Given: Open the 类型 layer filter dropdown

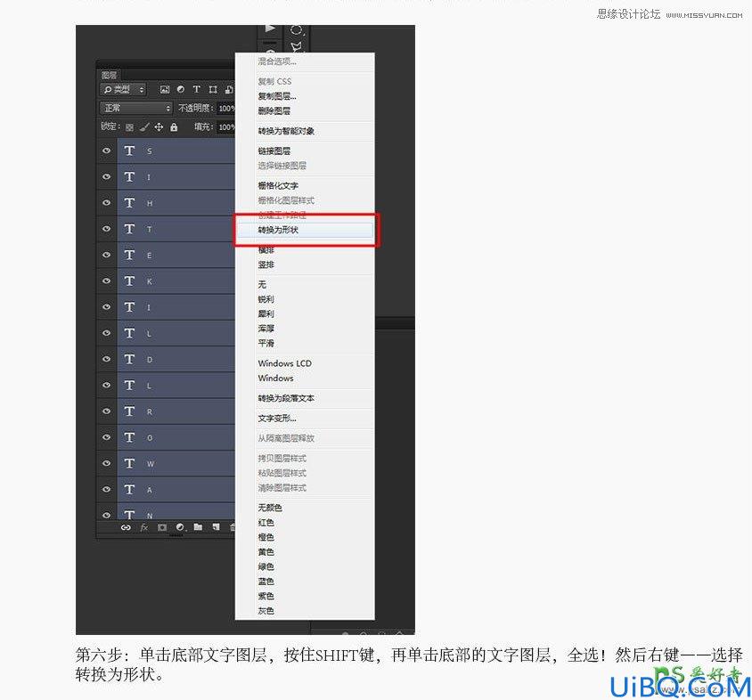Looking at the screenshot, I should (x=123, y=89).
